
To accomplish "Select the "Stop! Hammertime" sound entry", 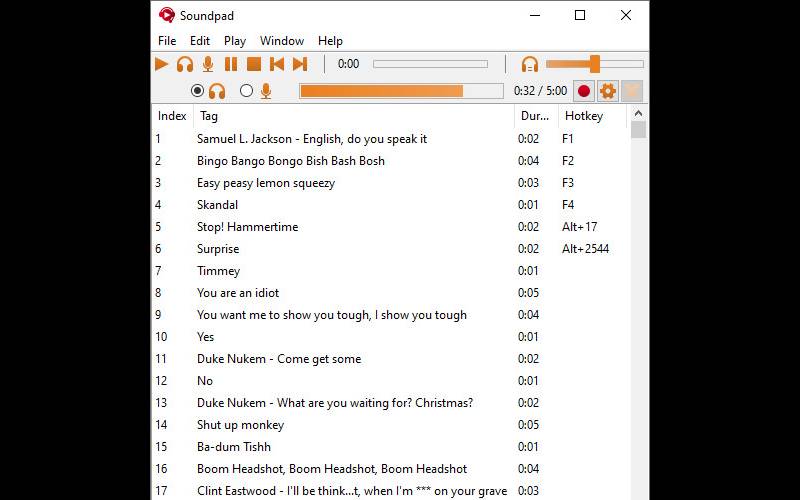I will (x=247, y=227).
